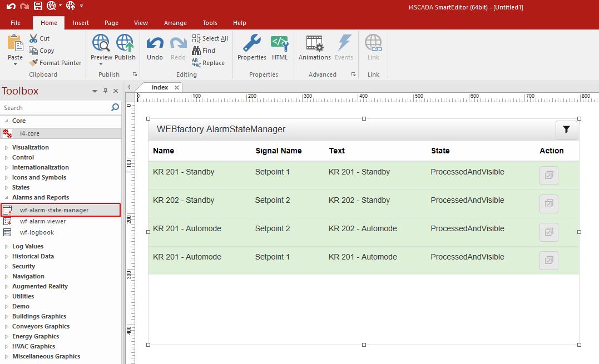
Task: Switch to the Page ribbon tab
Action: 112,23
